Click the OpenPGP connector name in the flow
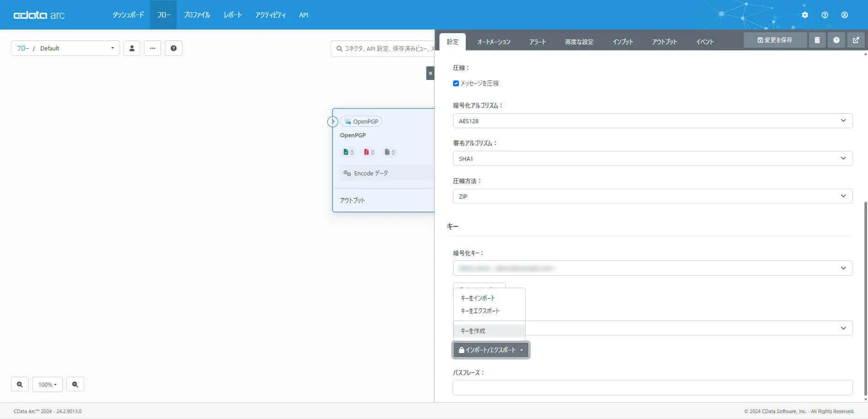Image resolution: width=868 pixels, height=419 pixels. pyautogui.click(x=353, y=135)
